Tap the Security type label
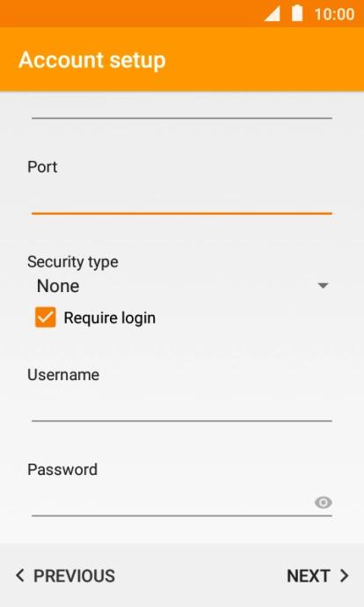The height and width of the screenshot is (607, 364). (x=73, y=262)
